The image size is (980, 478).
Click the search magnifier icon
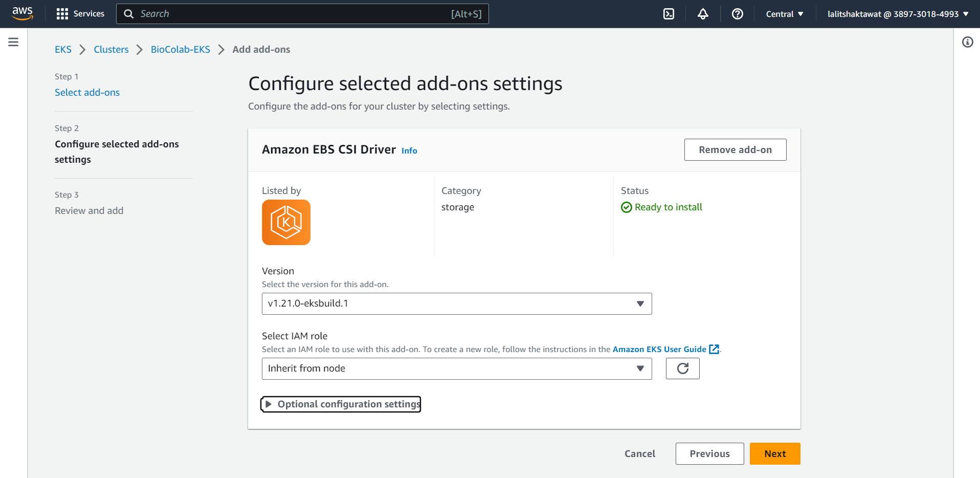click(128, 14)
